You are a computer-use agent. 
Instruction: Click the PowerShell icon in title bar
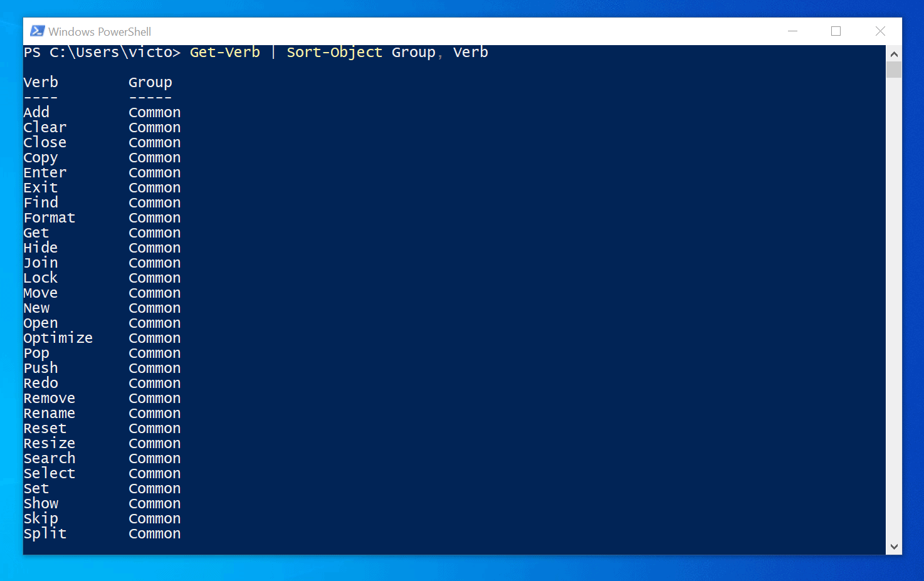tap(37, 31)
